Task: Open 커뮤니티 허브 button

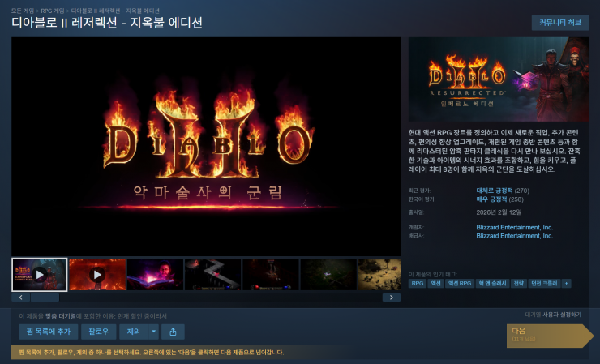Action: click(x=560, y=23)
